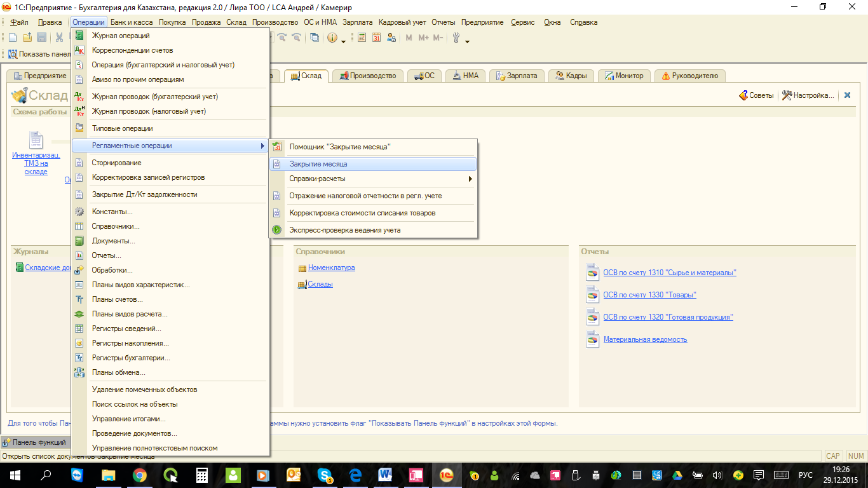Click the calculator toolbar icon

(362, 37)
